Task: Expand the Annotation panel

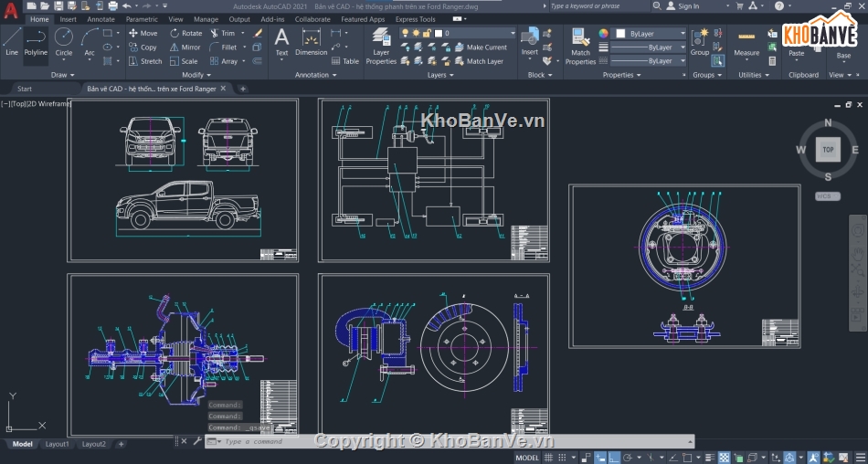Action: pyautogui.click(x=315, y=75)
